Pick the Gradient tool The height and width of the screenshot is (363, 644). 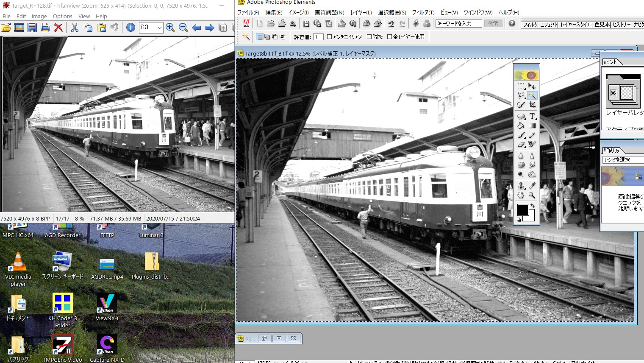tap(532, 126)
